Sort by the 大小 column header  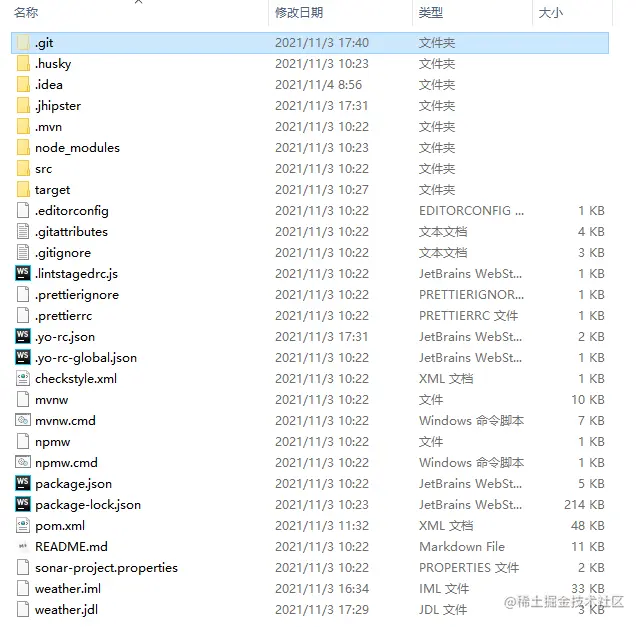tap(551, 13)
